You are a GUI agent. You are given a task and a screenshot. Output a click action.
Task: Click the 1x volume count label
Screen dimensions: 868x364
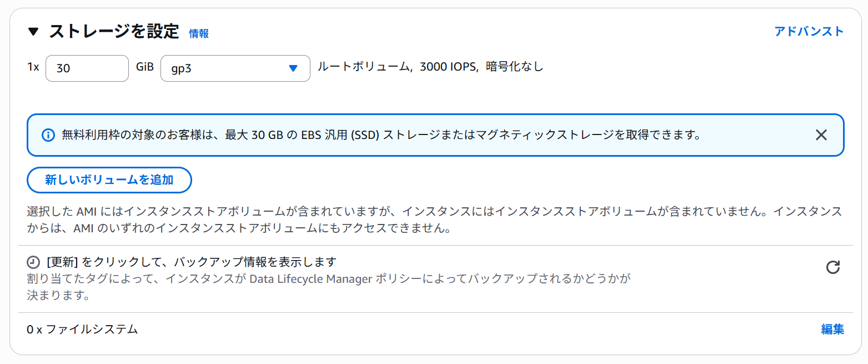(33, 68)
